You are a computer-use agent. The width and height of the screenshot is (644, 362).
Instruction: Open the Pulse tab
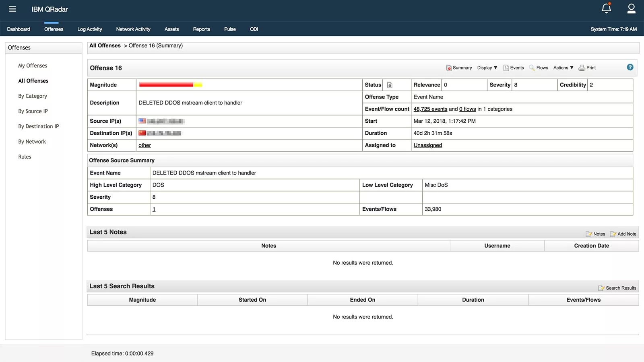coord(230,29)
